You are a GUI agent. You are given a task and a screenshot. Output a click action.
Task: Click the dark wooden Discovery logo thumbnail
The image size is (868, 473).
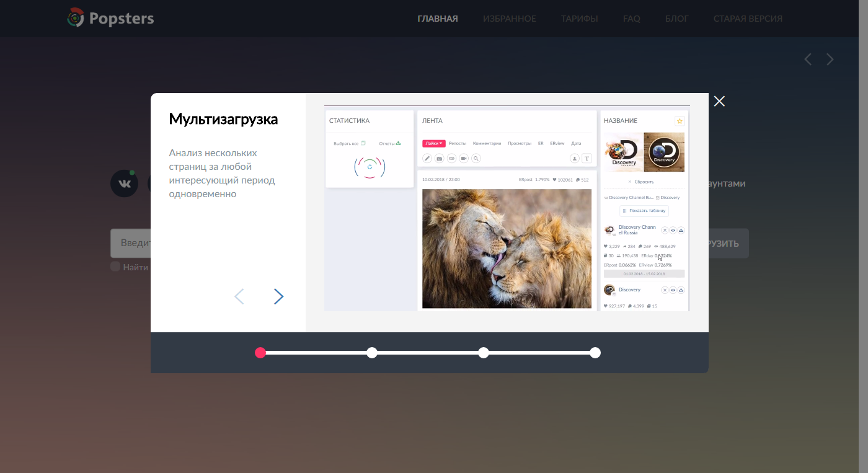tap(664, 152)
